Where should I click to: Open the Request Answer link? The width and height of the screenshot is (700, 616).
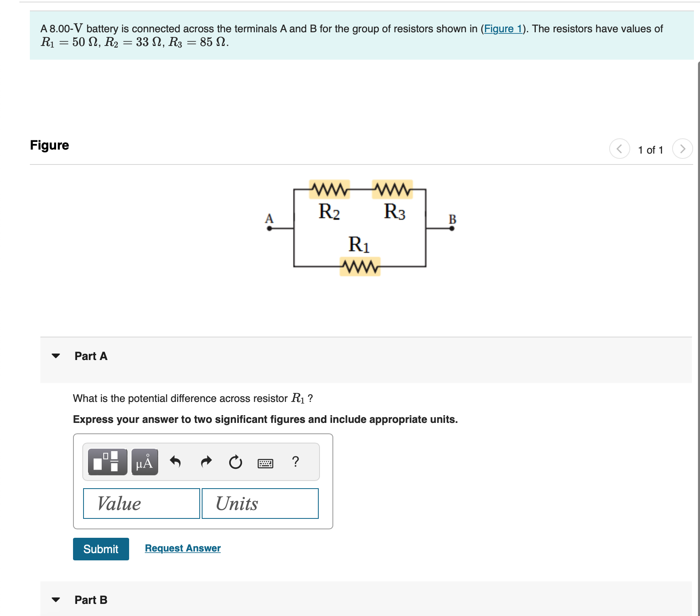click(x=182, y=548)
